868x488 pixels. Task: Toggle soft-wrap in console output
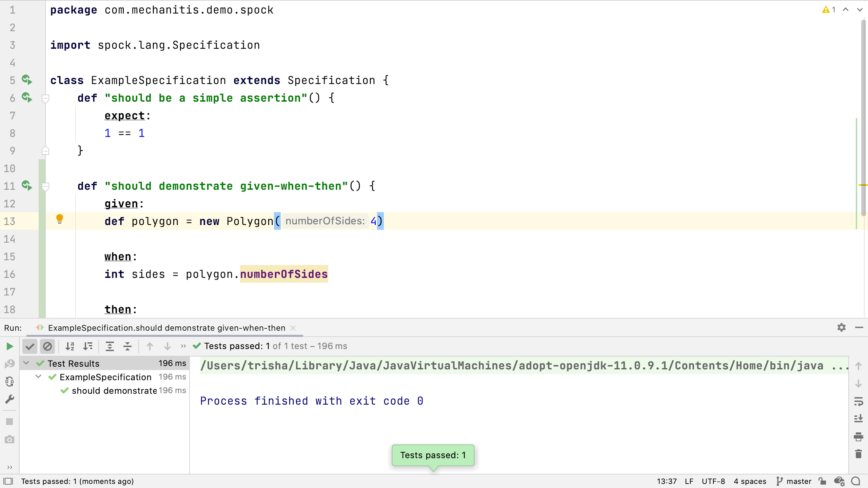click(858, 402)
